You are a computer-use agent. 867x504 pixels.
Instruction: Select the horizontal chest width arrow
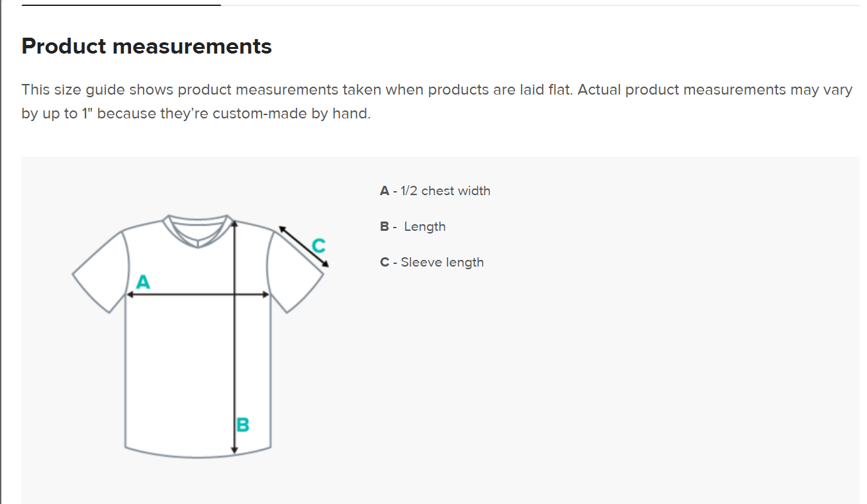pyautogui.click(x=185, y=295)
